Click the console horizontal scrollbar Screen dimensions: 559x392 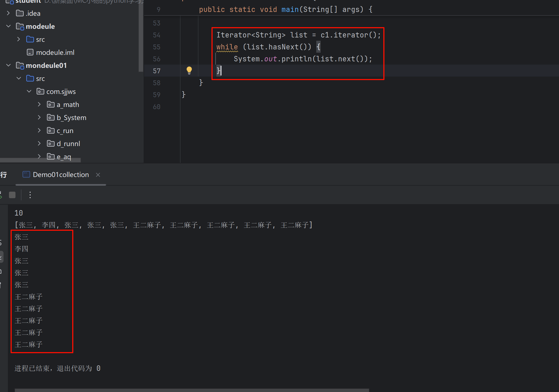click(x=191, y=390)
